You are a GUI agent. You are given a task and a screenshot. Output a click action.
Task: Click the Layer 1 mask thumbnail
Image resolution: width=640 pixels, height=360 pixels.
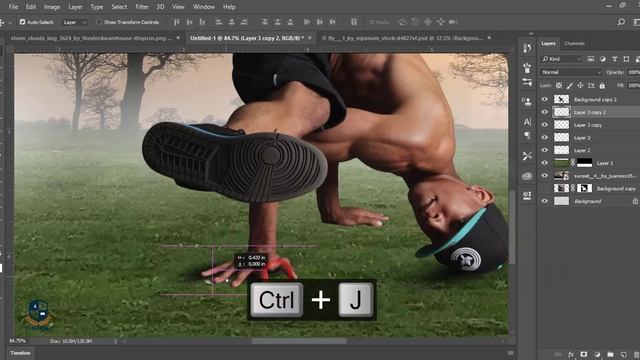click(584, 163)
